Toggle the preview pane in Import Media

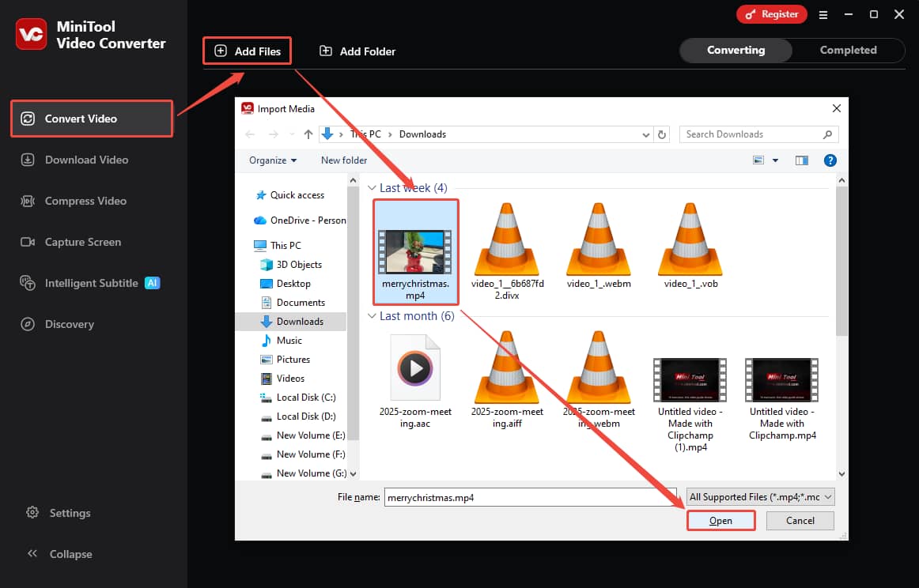801,160
